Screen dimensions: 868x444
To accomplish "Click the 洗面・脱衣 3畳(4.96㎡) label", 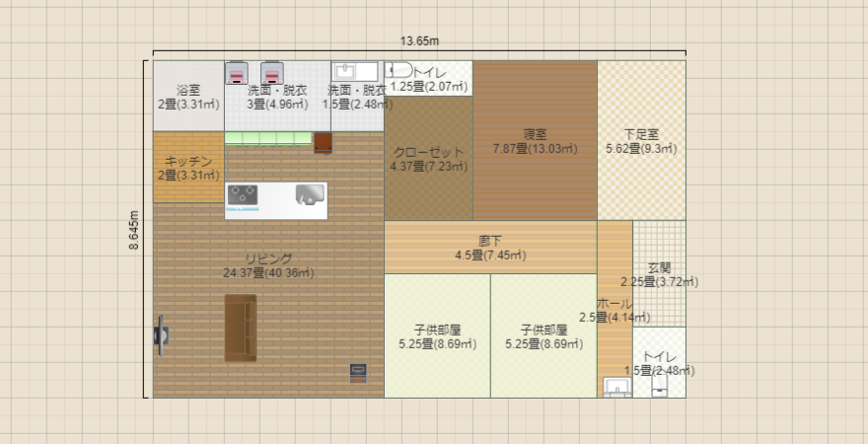I will [x=277, y=97].
